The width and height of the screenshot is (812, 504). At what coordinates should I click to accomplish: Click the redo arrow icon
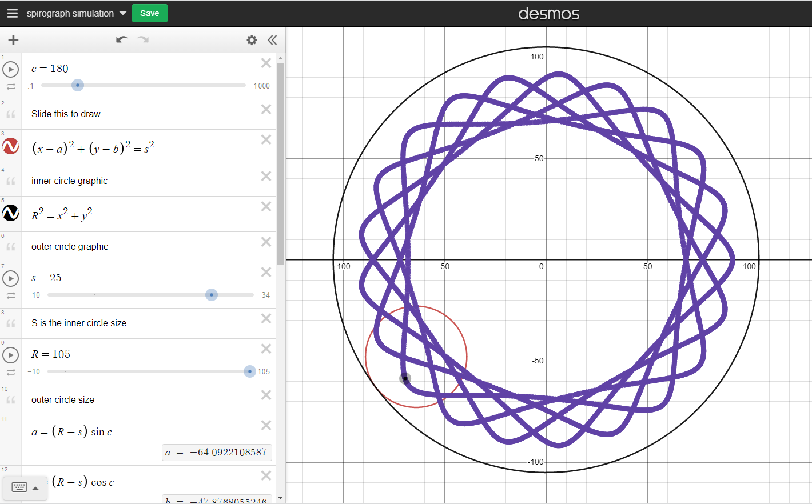tap(142, 40)
